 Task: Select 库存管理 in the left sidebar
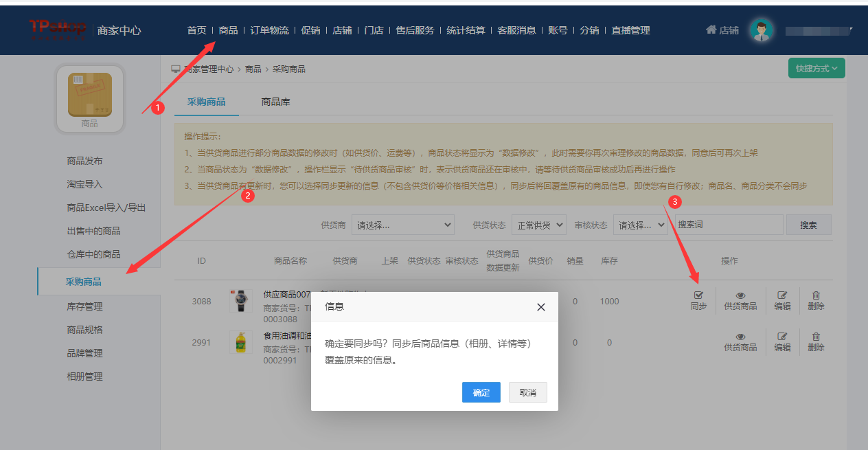[x=84, y=306]
